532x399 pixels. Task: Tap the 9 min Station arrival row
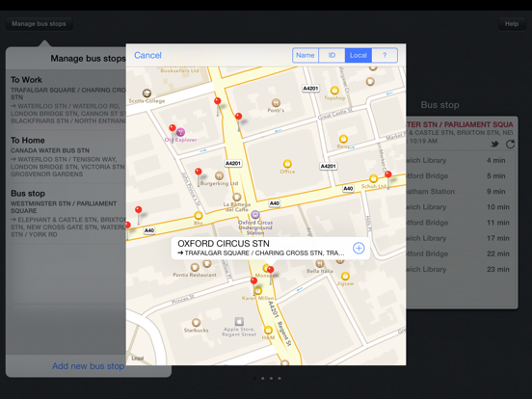tap(462, 192)
